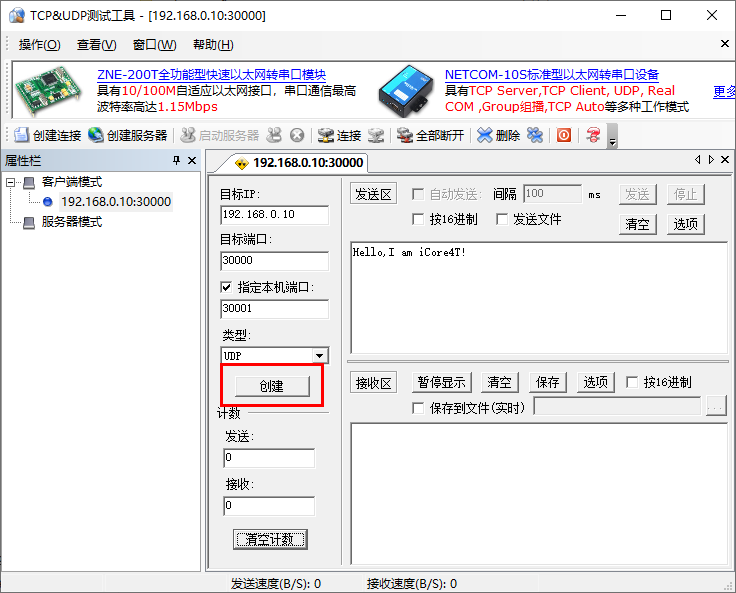This screenshot has height=593, width=736.
Task: Click the 目标IP input field
Action: coord(274,215)
